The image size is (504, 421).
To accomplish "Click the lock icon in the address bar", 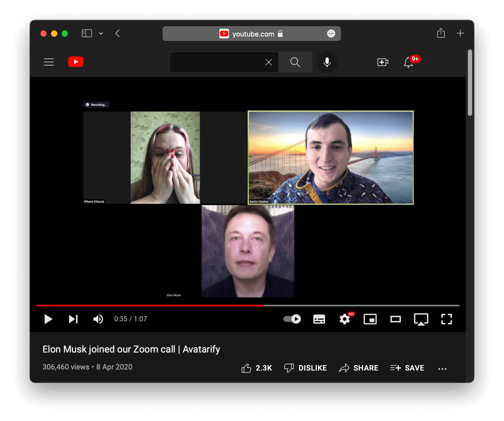I will click(280, 34).
